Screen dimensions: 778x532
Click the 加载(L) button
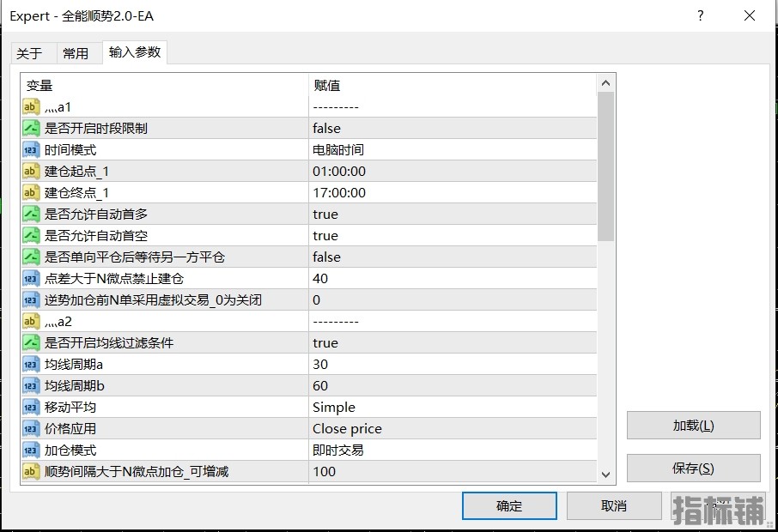693,426
